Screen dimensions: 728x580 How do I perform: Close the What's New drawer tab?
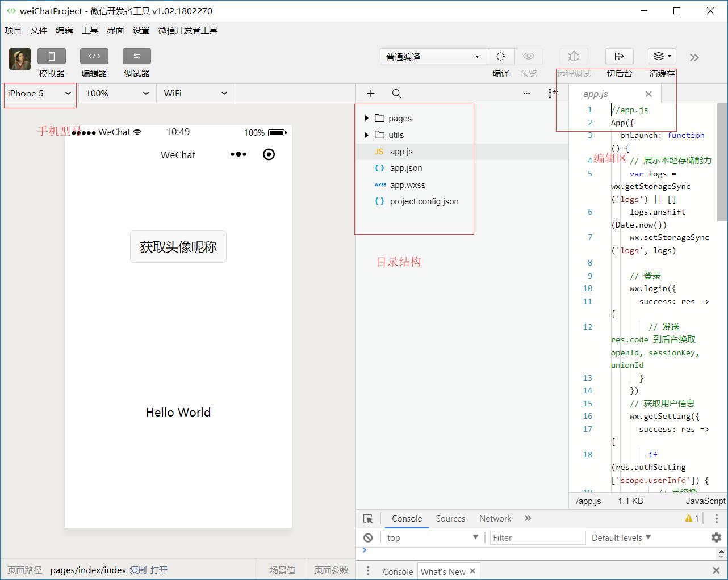click(472, 571)
